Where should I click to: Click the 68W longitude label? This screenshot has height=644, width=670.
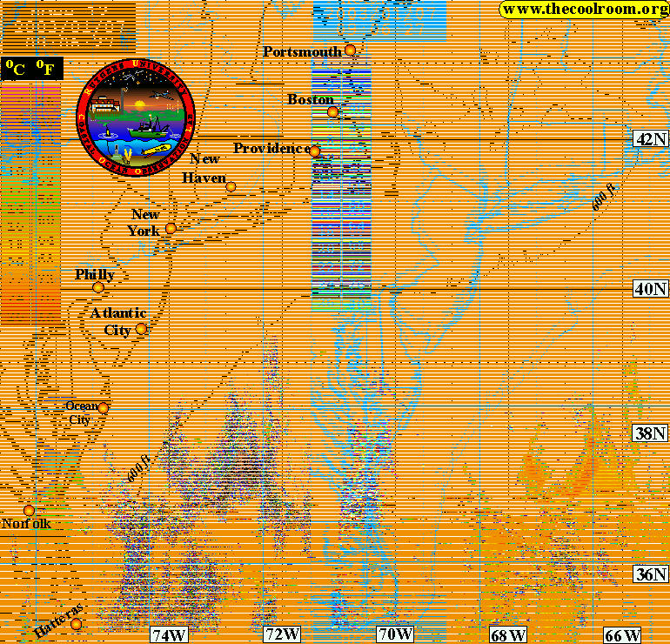pos(508,635)
